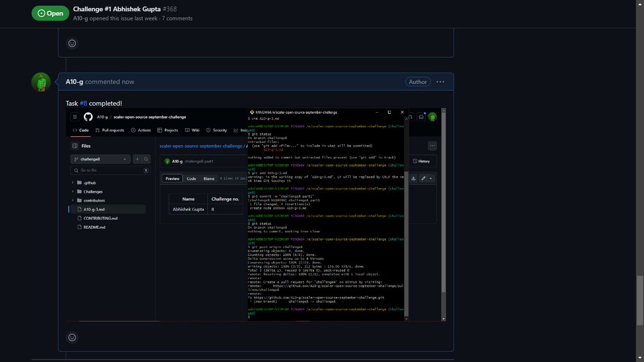Screen dimensions: 644x362
Task: Follow the #8 issue reference link
Action: click(x=83, y=103)
